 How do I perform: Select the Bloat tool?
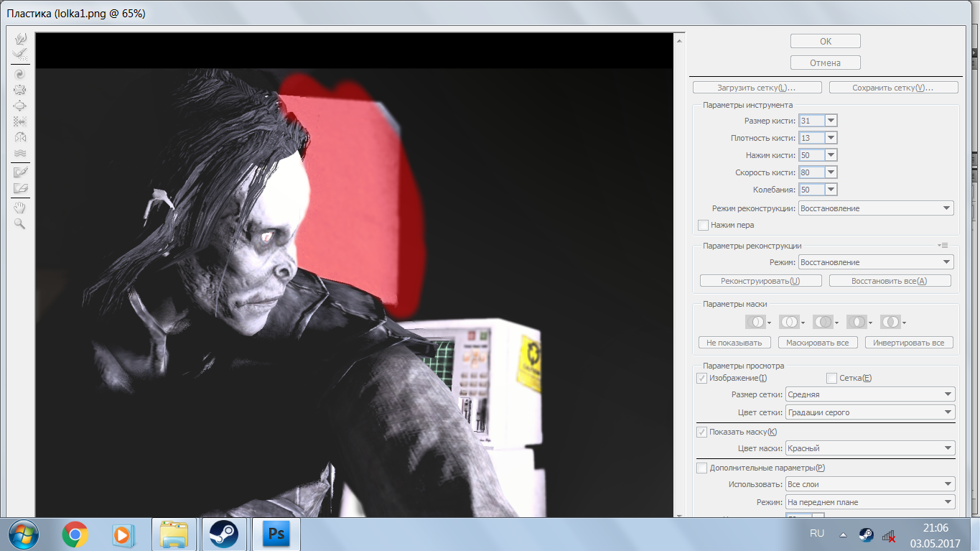(x=20, y=105)
